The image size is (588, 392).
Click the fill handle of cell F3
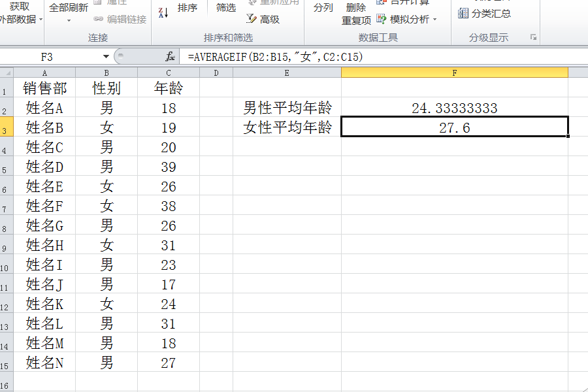point(568,136)
